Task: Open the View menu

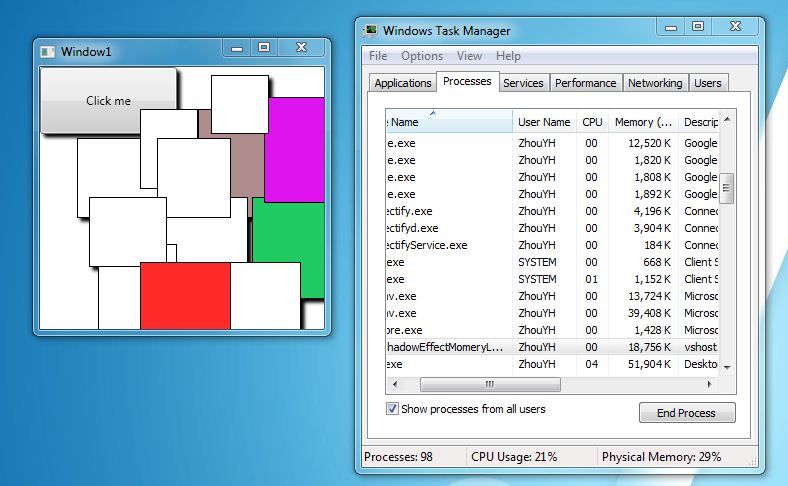Action: click(469, 56)
